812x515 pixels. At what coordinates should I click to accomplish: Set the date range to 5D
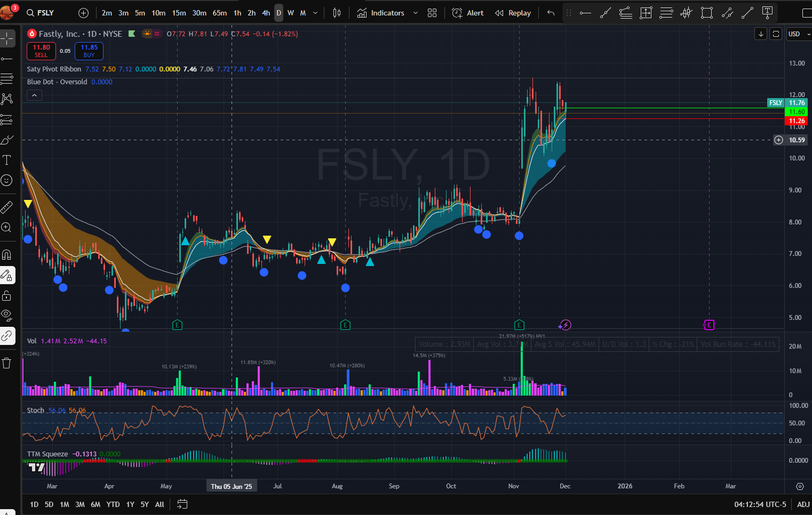pos(49,504)
